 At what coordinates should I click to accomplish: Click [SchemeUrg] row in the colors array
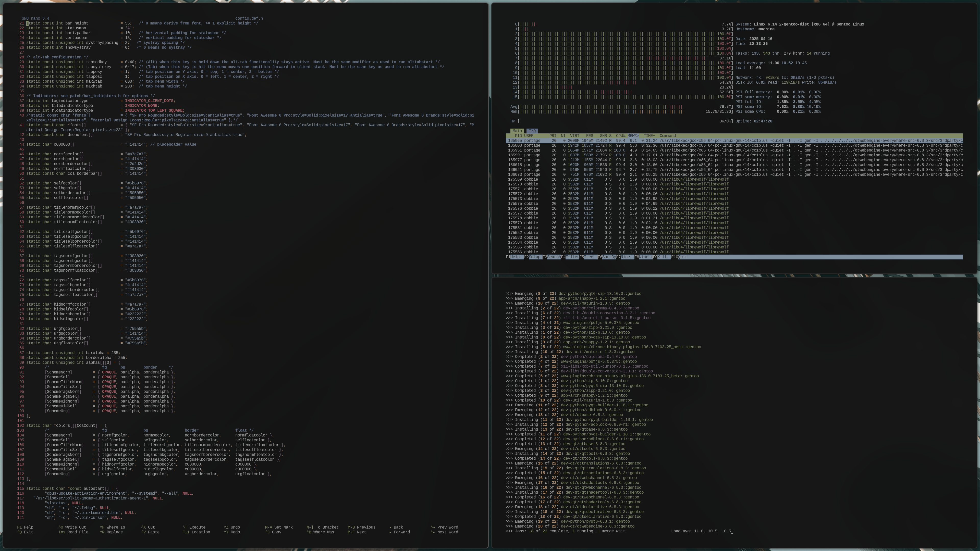point(158,474)
